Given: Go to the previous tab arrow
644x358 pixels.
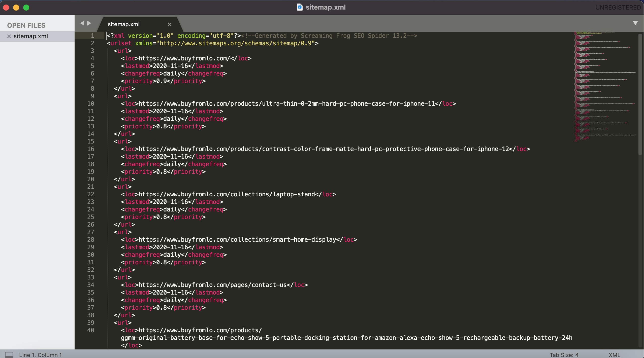Looking at the screenshot, I should (x=82, y=23).
